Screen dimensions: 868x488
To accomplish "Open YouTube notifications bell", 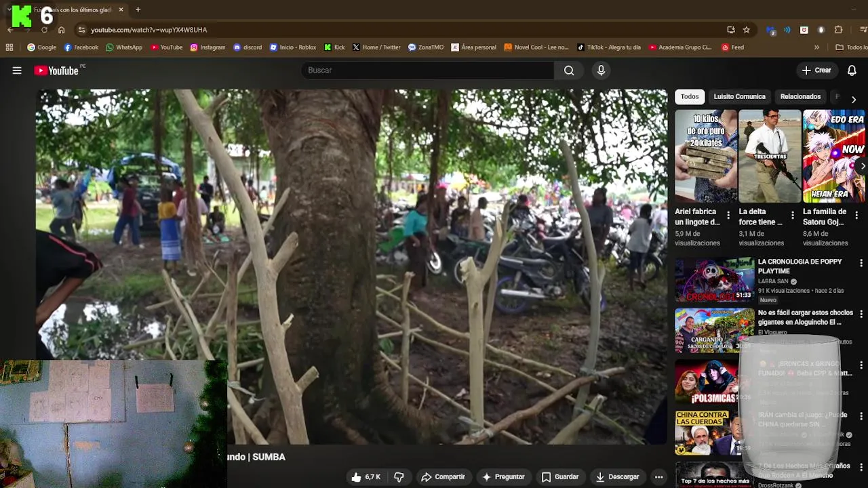I will pyautogui.click(x=852, y=70).
